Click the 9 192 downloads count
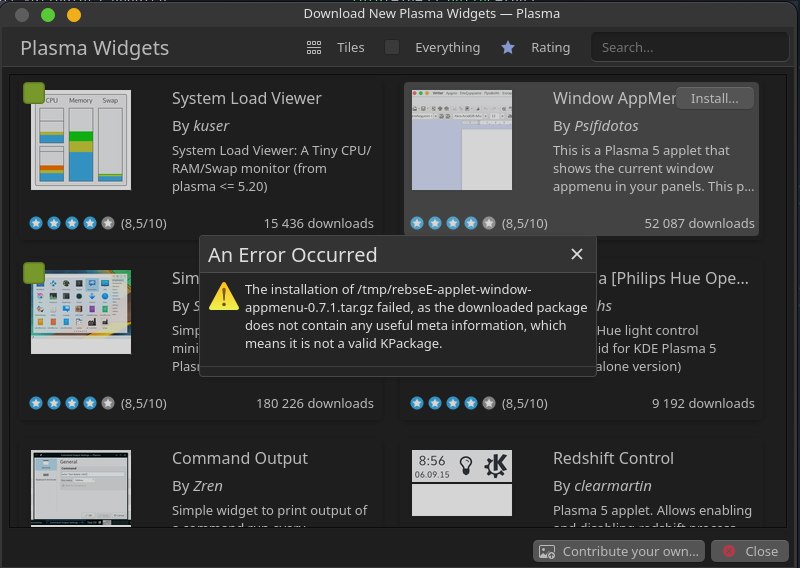The width and height of the screenshot is (800, 568). (x=703, y=403)
